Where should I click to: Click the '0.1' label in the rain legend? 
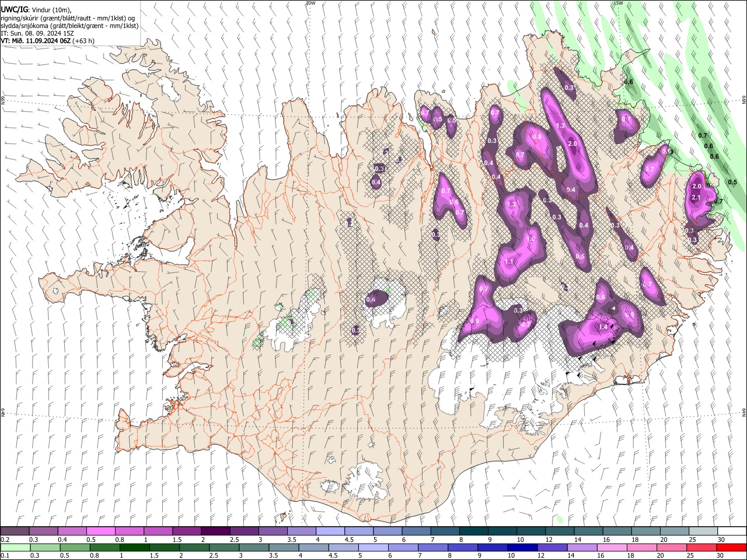coord(6,556)
